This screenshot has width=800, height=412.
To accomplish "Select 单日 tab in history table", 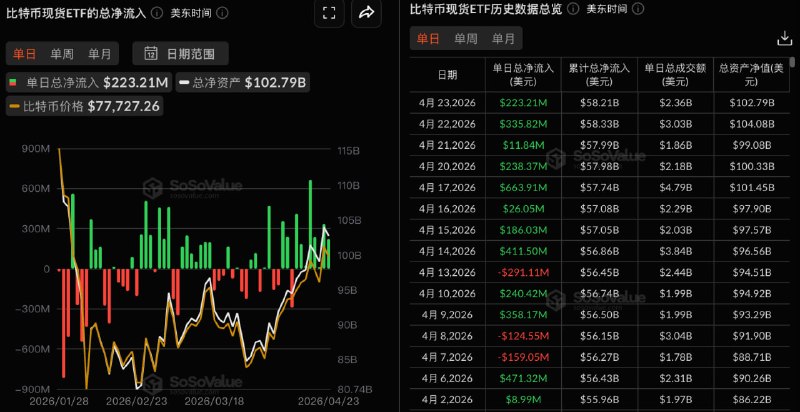I will tap(428, 39).
